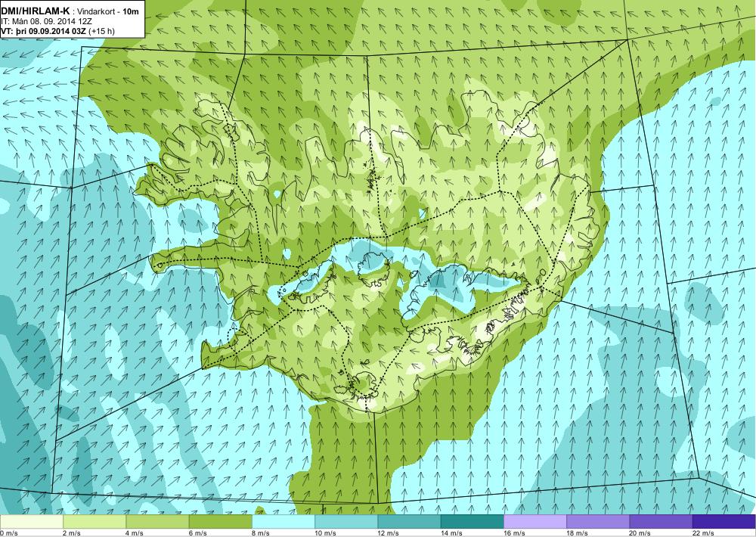The image size is (756, 537).
Task: Select the "22 m/s" legend label
Action: [x=704, y=533]
